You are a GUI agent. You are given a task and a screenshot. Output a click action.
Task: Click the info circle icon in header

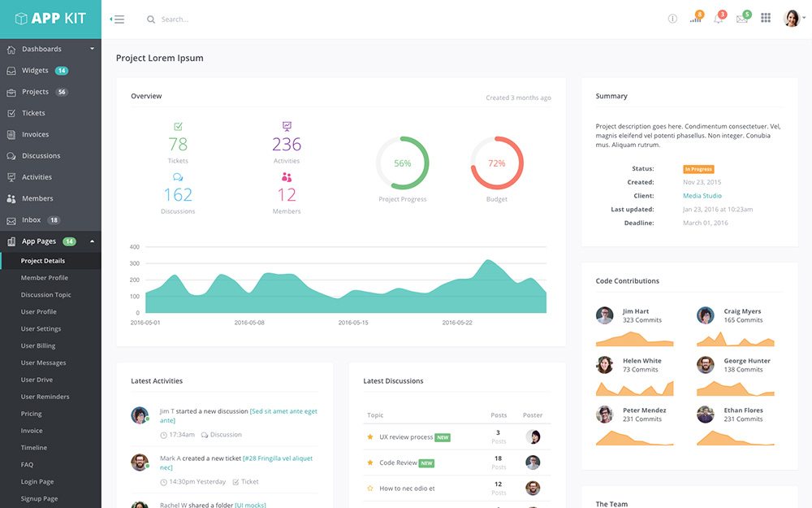click(x=672, y=19)
